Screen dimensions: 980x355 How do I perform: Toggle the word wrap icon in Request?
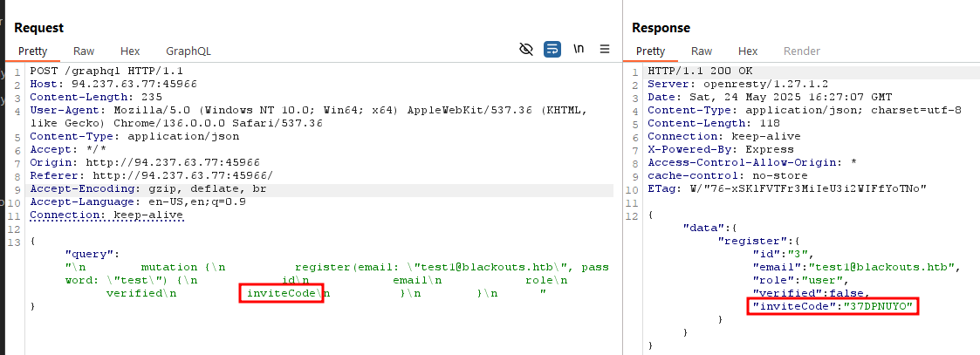tap(552, 50)
